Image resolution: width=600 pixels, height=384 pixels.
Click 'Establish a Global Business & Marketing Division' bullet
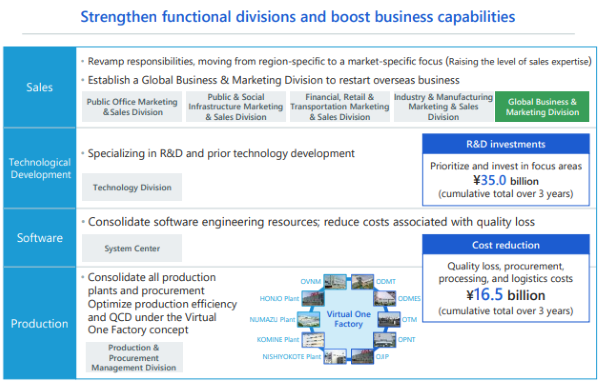(274, 80)
